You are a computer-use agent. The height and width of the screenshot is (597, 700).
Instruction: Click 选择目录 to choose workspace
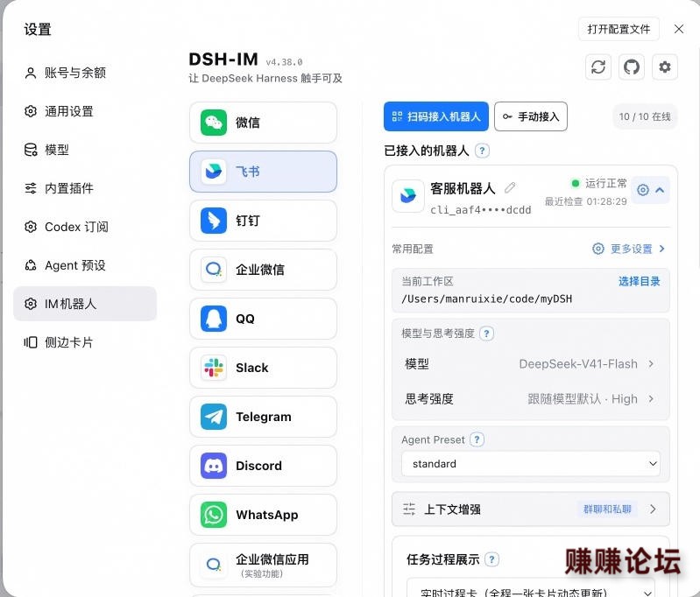(639, 281)
